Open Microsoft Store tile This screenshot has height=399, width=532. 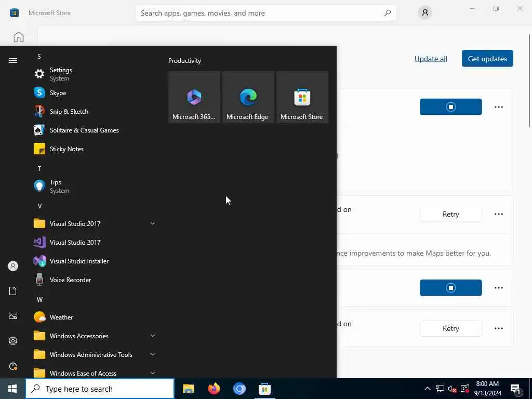302,97
